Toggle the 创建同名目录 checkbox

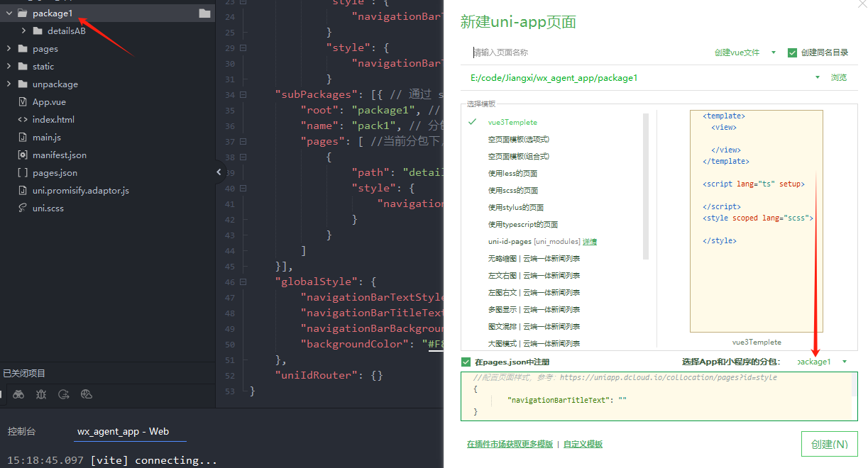(x=792, y=52)
